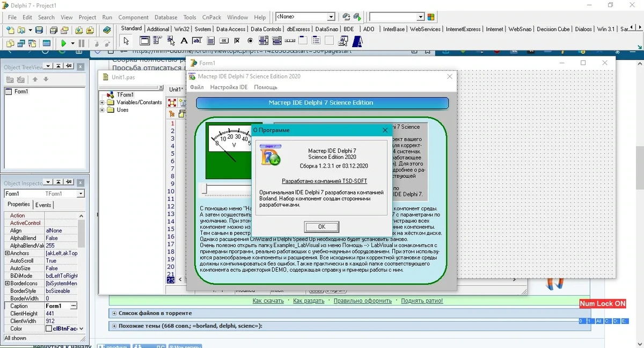This screenshot has width=644, height=348.
Task: Open the CnPack menu
Action: 211,17
